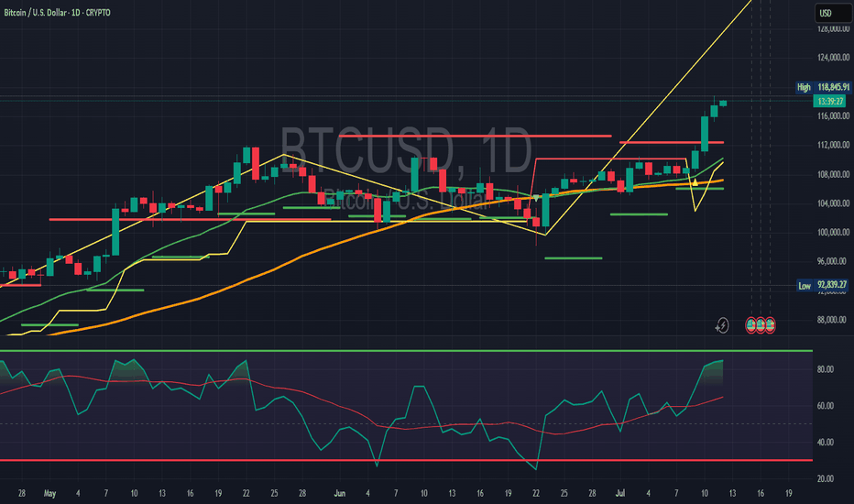Click the 20.00 oscillator scale label
The image size is (854, 504).
(825, 479)
